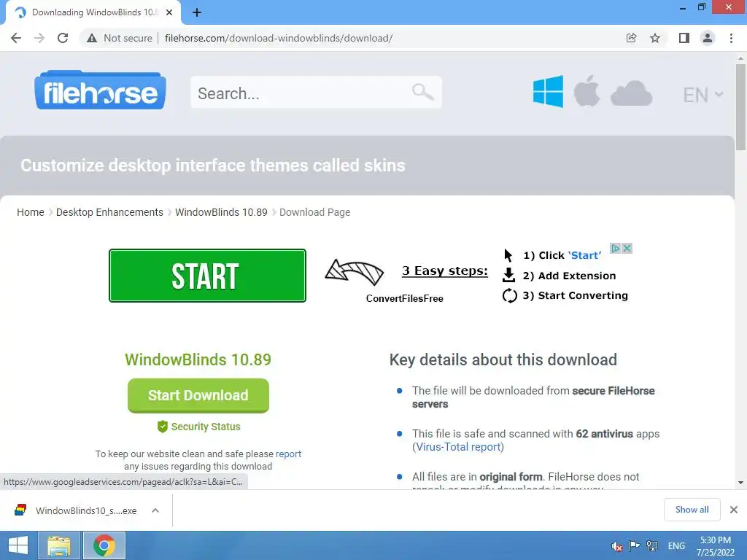This screenshot has width=747, height=560.
Task: Click in the Search field
Action: pyautogui.click(x=317, y=93)
